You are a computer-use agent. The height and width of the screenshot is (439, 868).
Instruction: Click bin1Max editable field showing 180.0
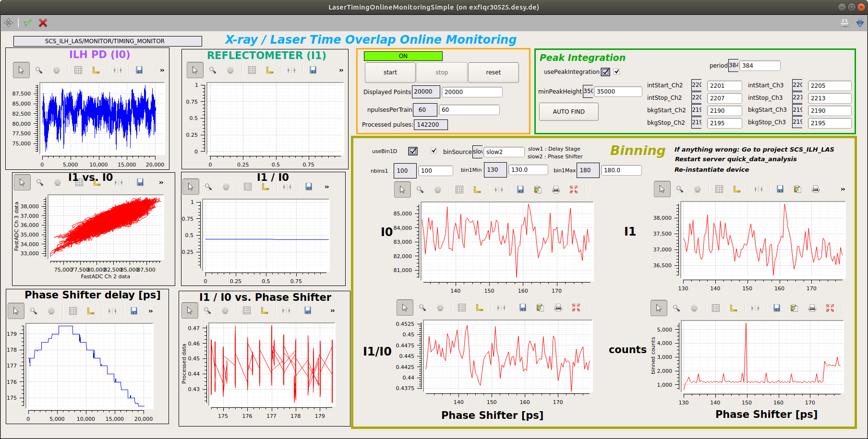[621, 170]
